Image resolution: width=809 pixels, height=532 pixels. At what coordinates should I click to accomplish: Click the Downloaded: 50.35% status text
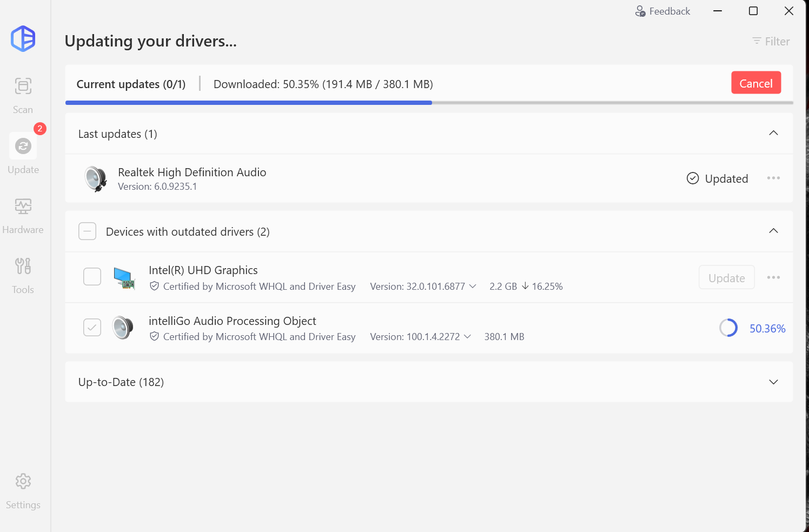pyautogui.click(x=323, y=84)
